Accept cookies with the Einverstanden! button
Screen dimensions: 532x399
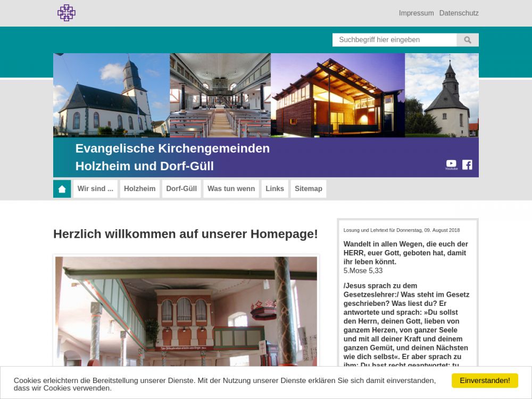point(485,380)
